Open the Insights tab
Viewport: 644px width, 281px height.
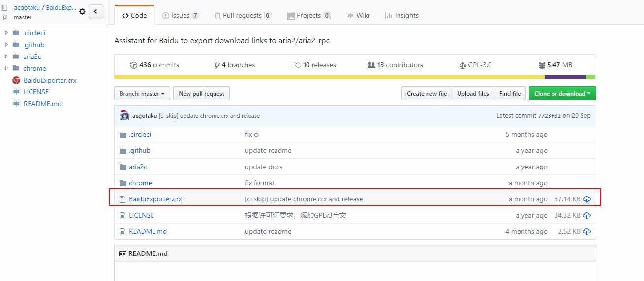point(402,15)
